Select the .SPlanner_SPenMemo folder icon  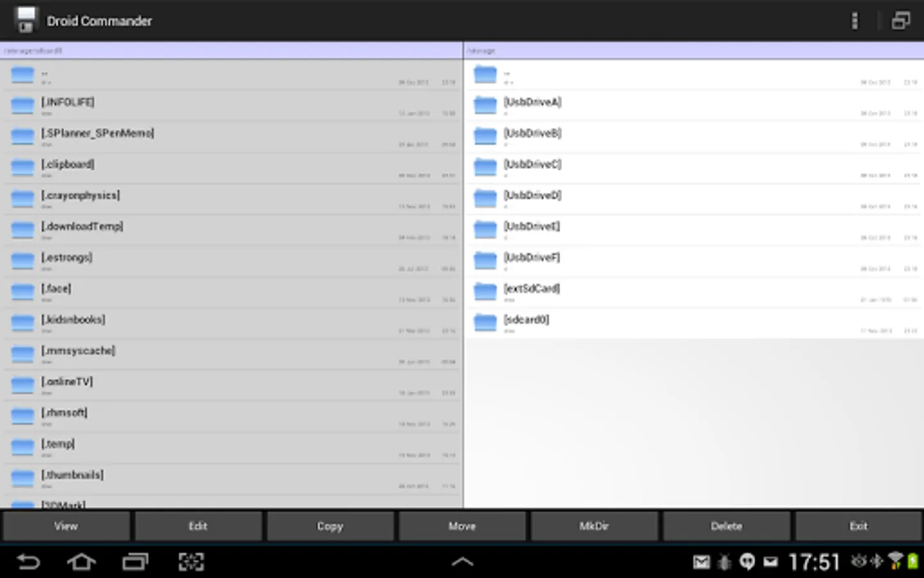coord(22,136)
